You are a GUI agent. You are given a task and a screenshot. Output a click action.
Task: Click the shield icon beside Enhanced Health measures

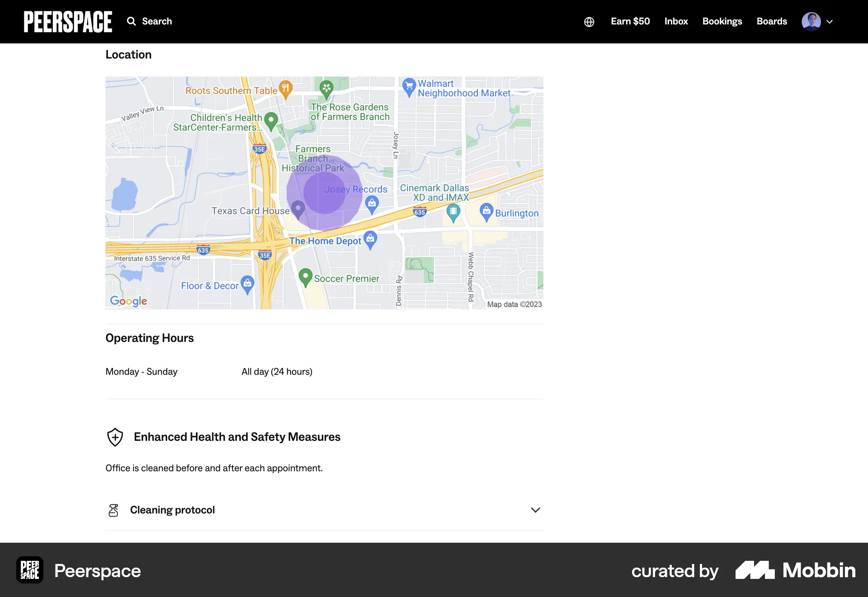click(115, 437)
